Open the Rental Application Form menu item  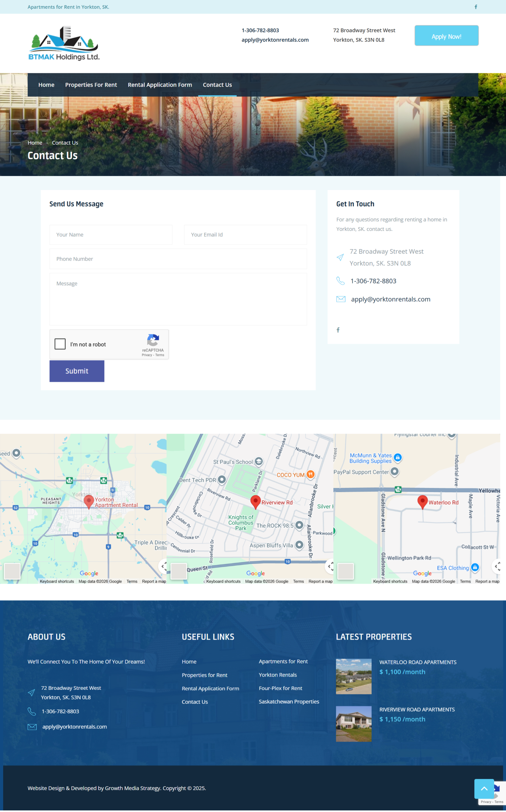pos(160,85)
